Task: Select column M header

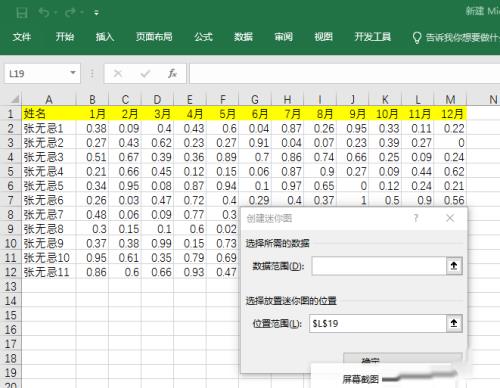Action: (x=450, y=99)
